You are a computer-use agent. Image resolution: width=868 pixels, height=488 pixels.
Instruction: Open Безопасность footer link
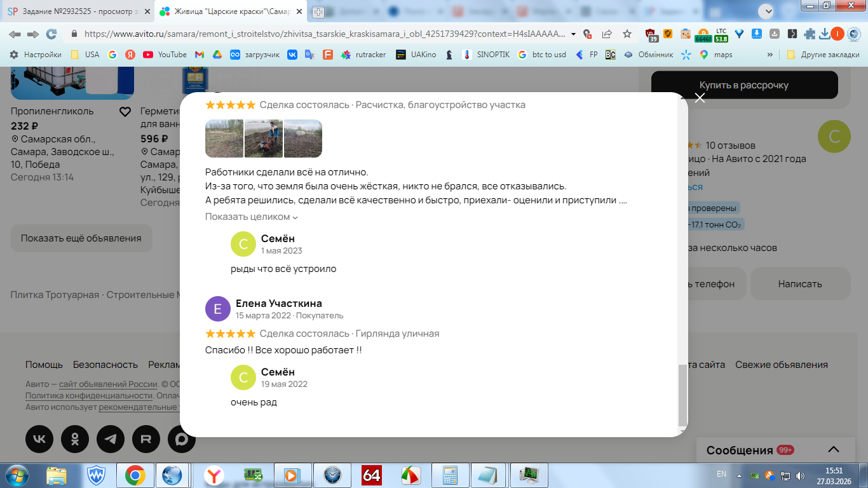click(105, 365)
